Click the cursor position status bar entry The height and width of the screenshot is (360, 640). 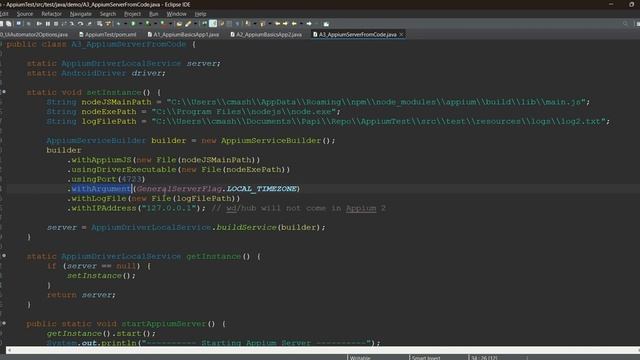(x=484, y=358)
